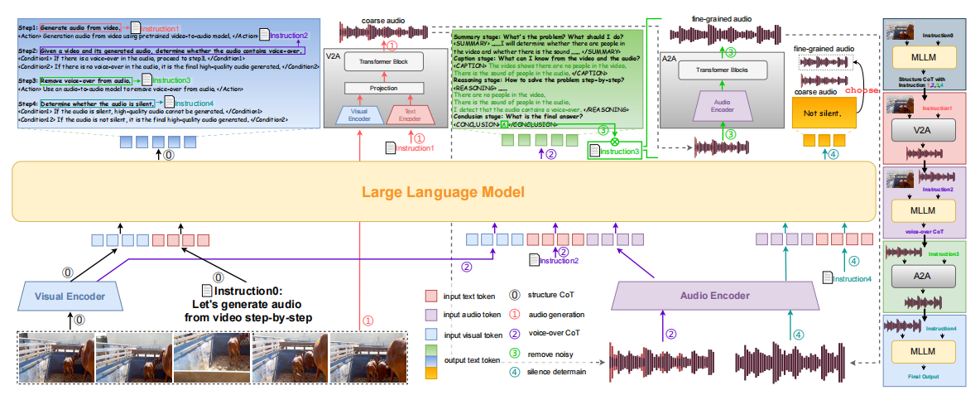980x400 pixels.
Task: Click circled 2 icon beside voice-over CoT legend
Action: [x=514, y=334]
